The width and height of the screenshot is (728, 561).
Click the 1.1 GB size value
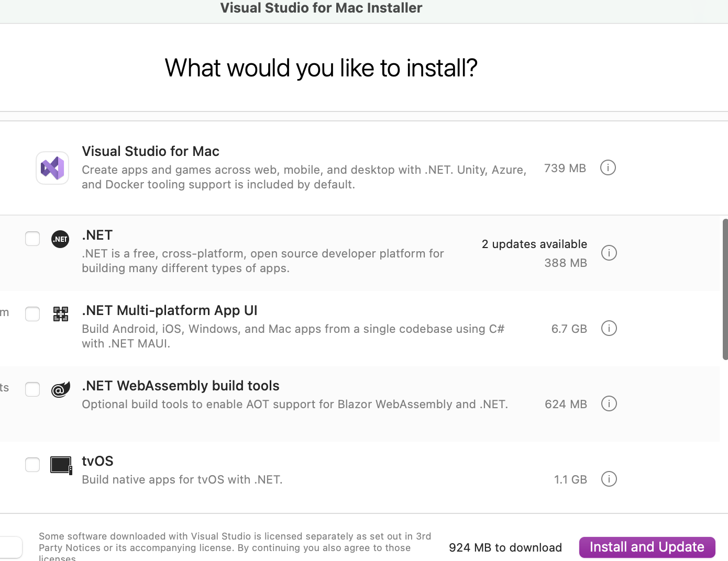(570, 479)
